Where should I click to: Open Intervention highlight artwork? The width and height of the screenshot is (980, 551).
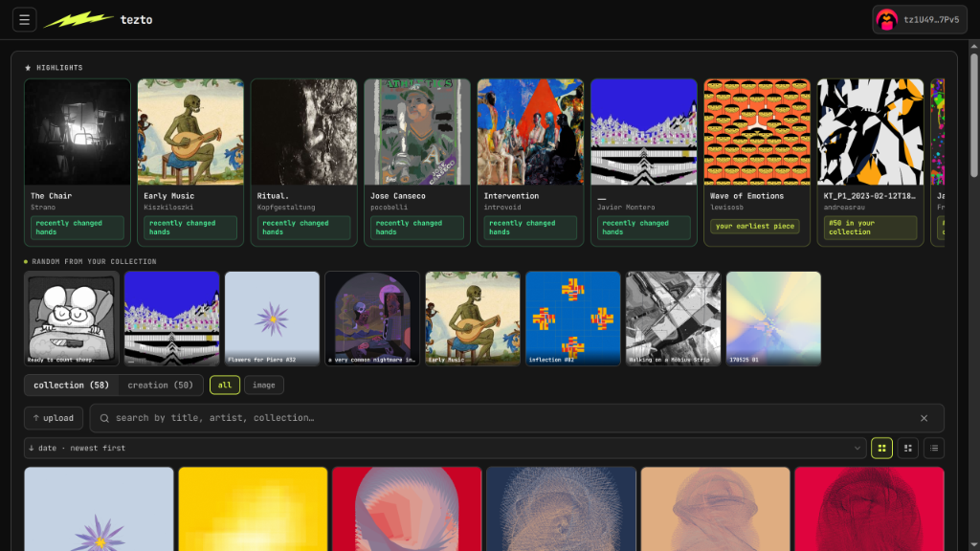tap(530, 132)
